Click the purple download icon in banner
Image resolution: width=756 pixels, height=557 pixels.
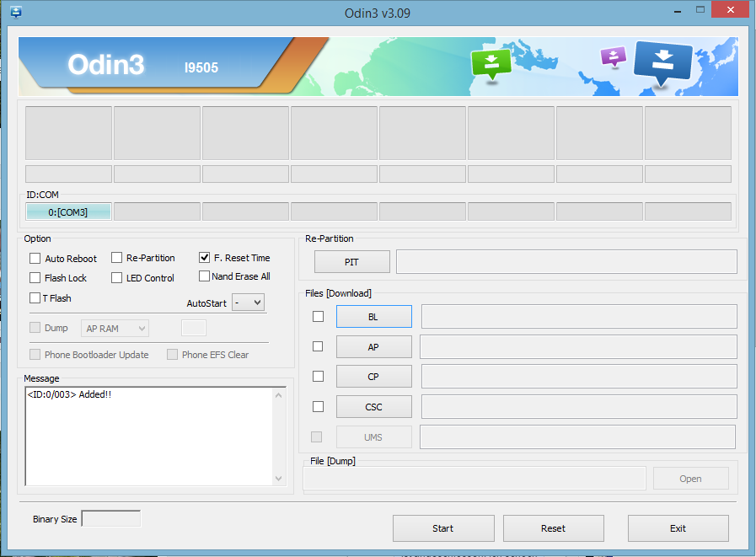pos(614,56)
